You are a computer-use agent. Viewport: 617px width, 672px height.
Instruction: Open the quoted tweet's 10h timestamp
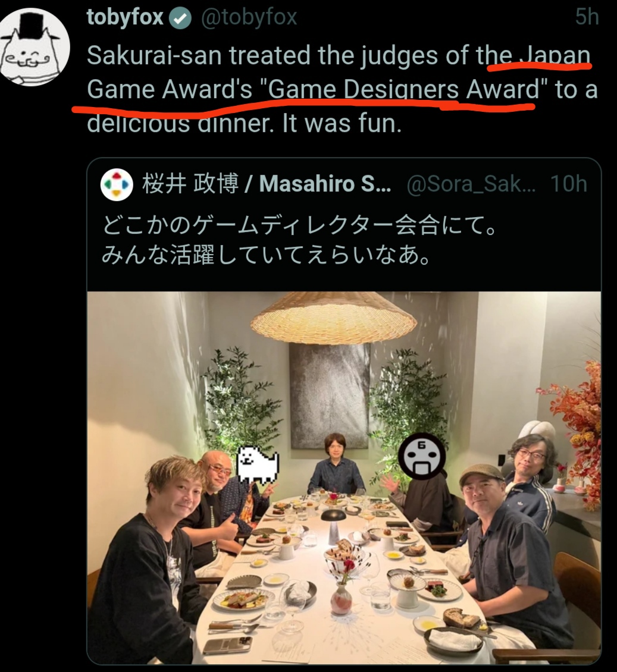(569, 184)
